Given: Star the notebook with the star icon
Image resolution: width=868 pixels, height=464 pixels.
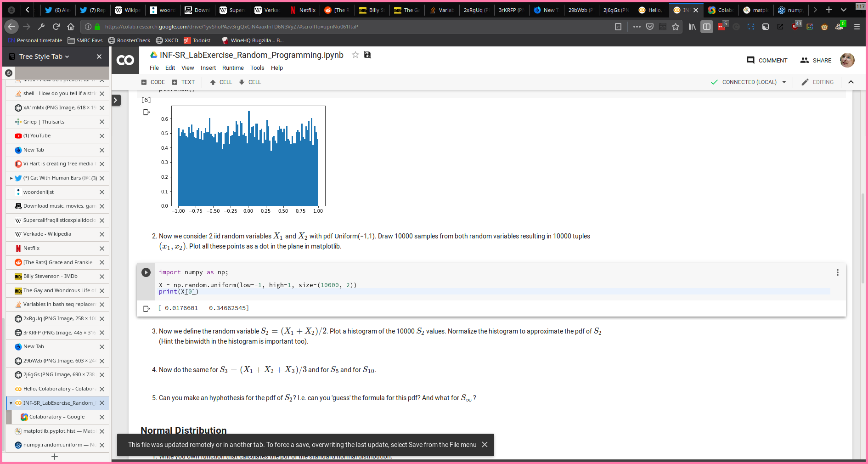Looking at the screenshot, I should tap(355, 55).
